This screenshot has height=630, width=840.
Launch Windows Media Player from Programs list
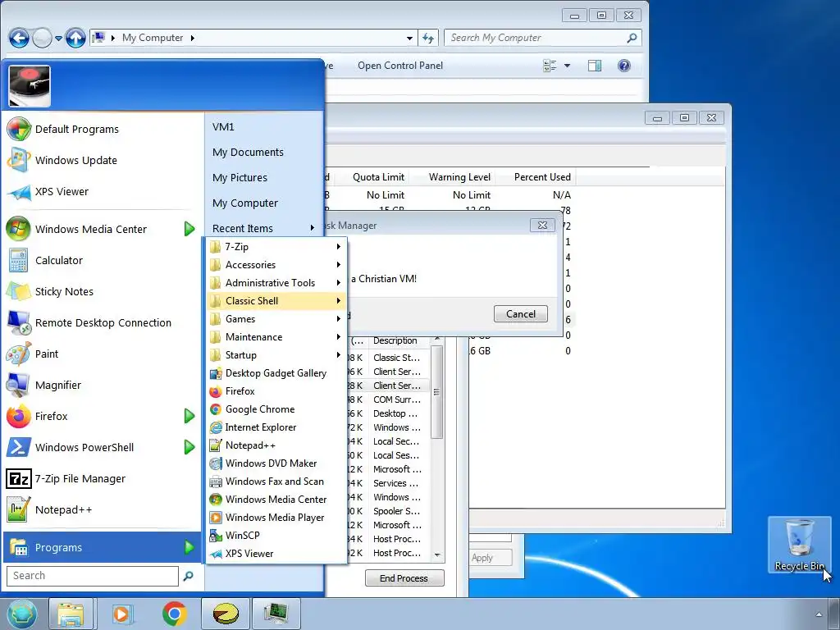click(276, 518)
